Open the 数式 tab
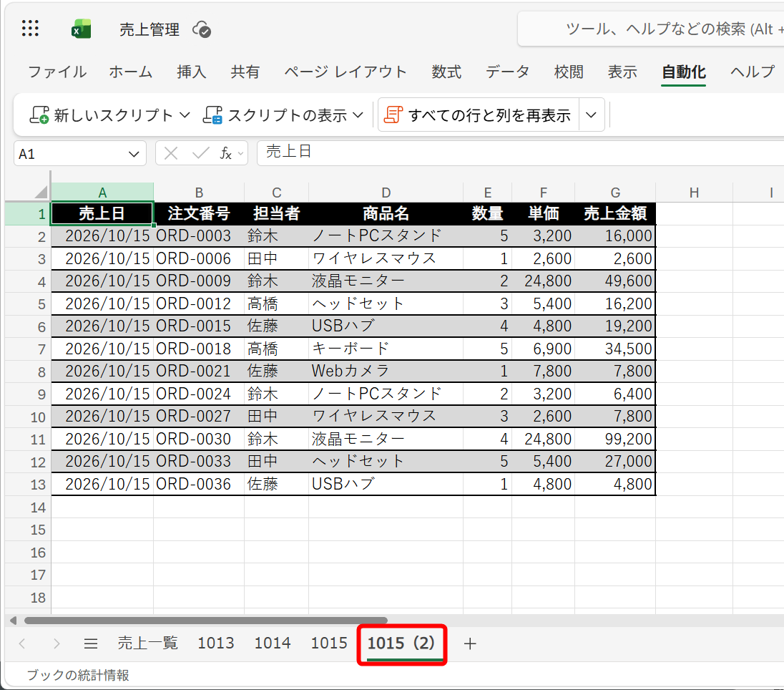The height and width of the screenshot is (690, 784). point(446,72)
